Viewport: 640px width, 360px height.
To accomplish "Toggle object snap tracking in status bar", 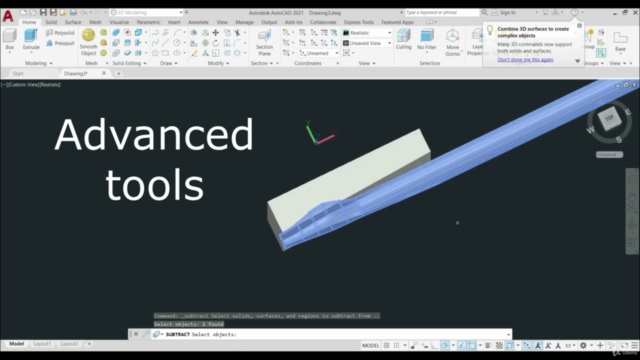I will coord(462,345).
